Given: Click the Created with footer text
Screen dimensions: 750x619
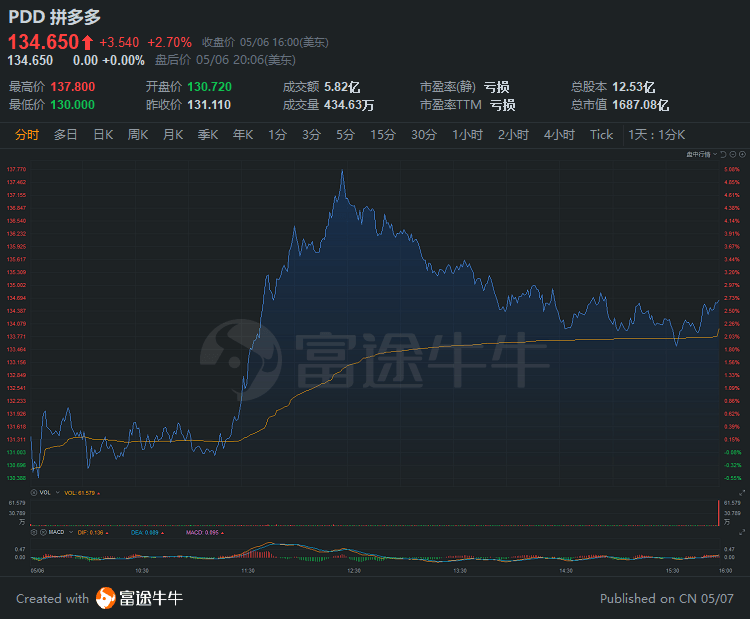Looking at the screenshot, I should click(x=53, y=598).
